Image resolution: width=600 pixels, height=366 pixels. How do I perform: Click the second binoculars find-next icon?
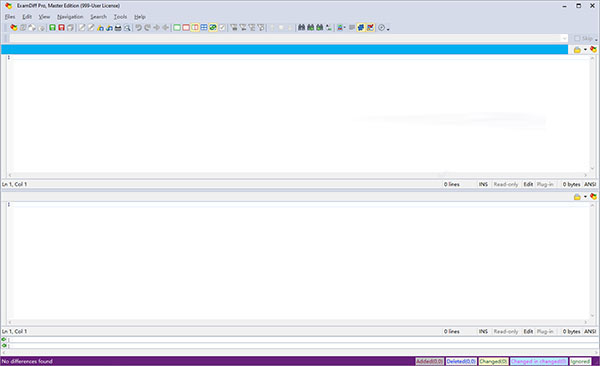coord(311,28)
